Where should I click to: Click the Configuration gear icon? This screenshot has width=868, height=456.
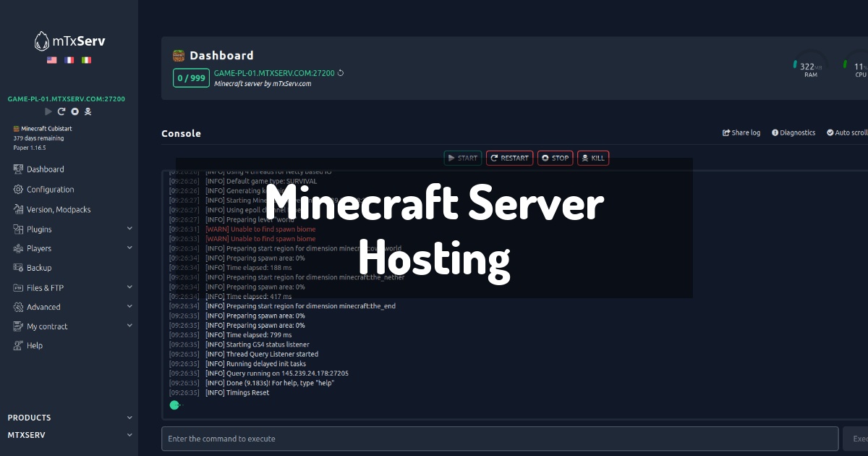coord(19,190)
